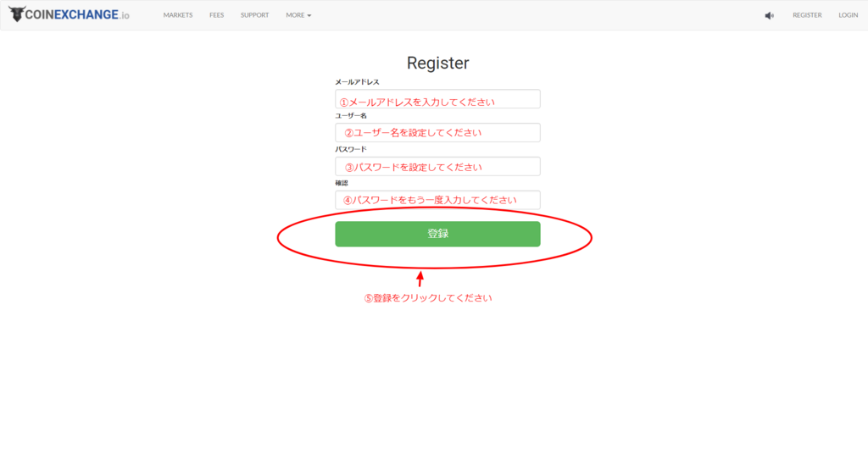Click into the ユーザー名 username field
This screenshot has height=465, width=868.
[x=437, y=133]
